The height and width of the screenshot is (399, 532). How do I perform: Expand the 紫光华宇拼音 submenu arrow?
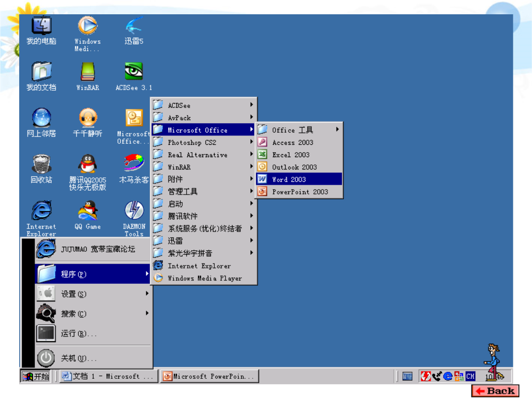[x=251, y=252]
